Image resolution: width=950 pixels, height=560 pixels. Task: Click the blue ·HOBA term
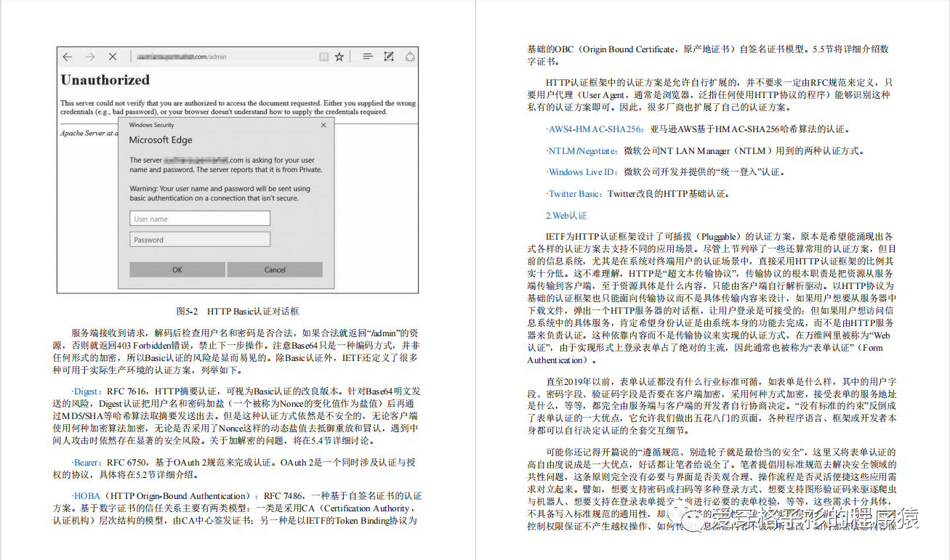point(86,496)
